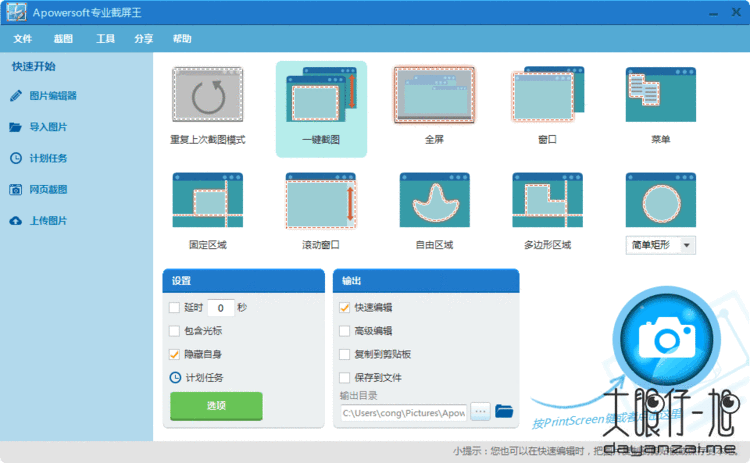
Task: Open sidebar 计划任务 link
Action: click(48, 158)
